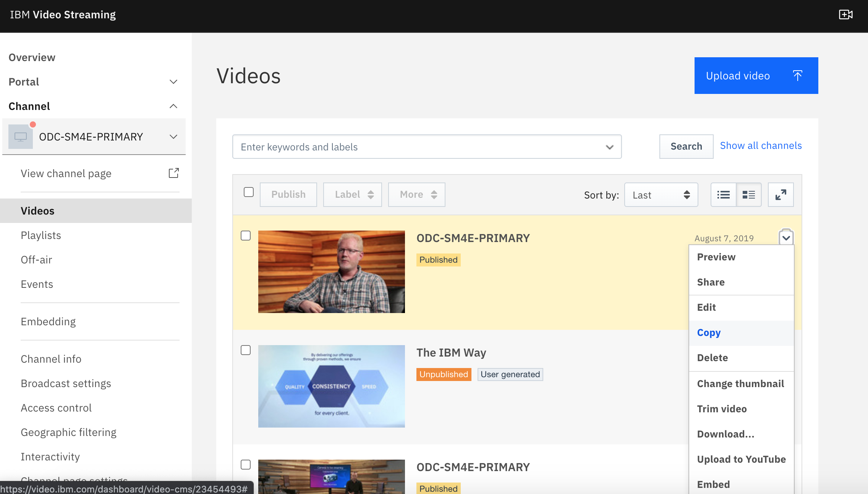Choose Share from the video menu
The height and width of the screenshot is (494, 868).
[x=742, y=282]
